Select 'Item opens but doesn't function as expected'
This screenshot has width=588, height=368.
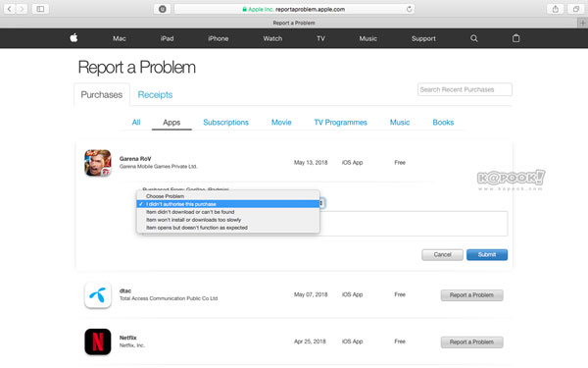[228, 228]
